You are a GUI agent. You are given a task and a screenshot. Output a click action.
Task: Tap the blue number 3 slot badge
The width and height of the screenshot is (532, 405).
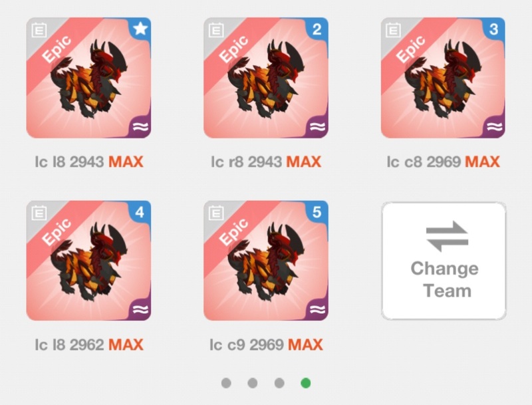[x=494, y=29]
